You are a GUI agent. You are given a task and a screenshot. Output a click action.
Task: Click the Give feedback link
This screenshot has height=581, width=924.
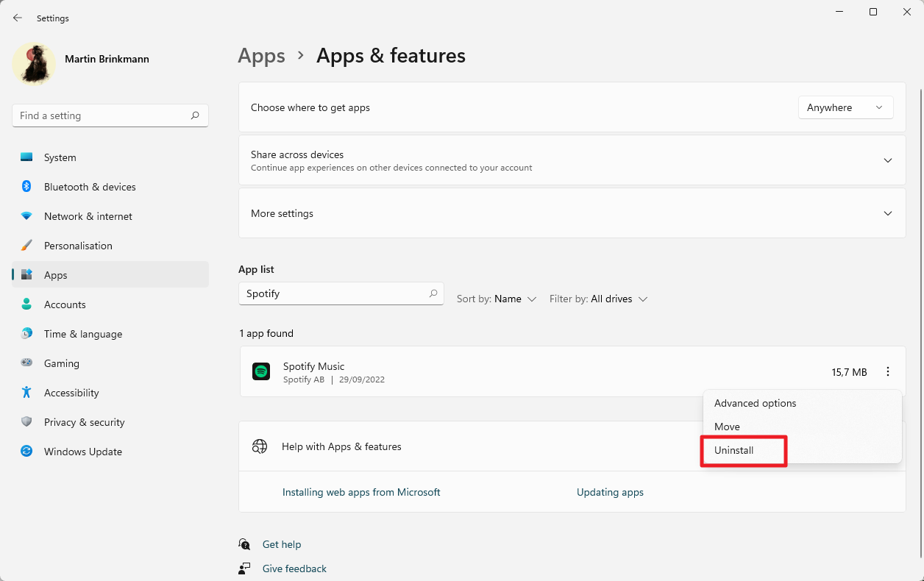pyautogui.click(x=294, y=568)
